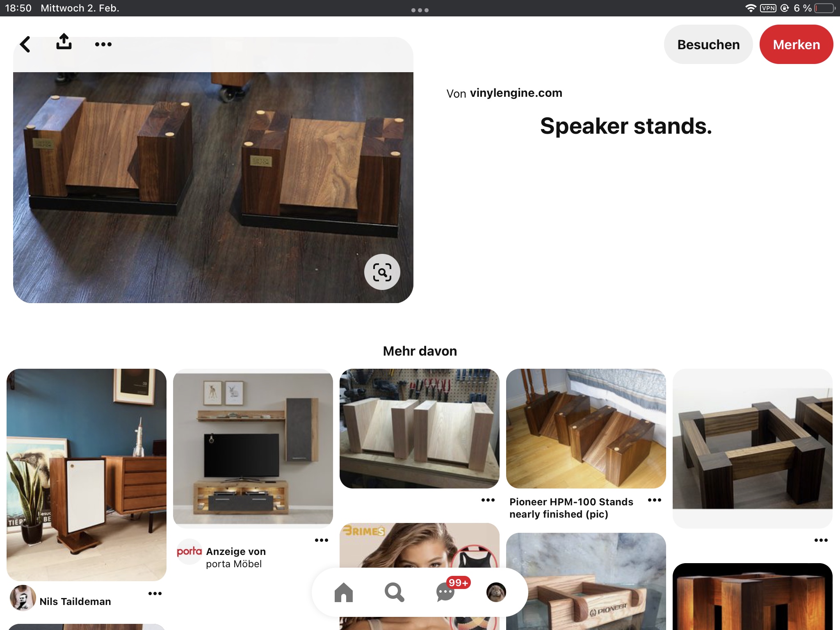Open the Pioneer HPM-100 Stands pin thumbnail
The image size is (840, 630).
point(586,429)
